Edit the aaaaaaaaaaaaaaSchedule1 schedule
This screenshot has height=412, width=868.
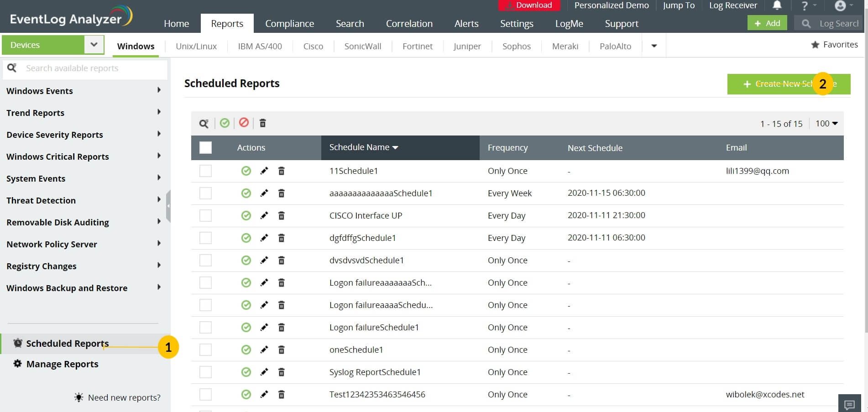pyautogui.click(x=264, y=193)
